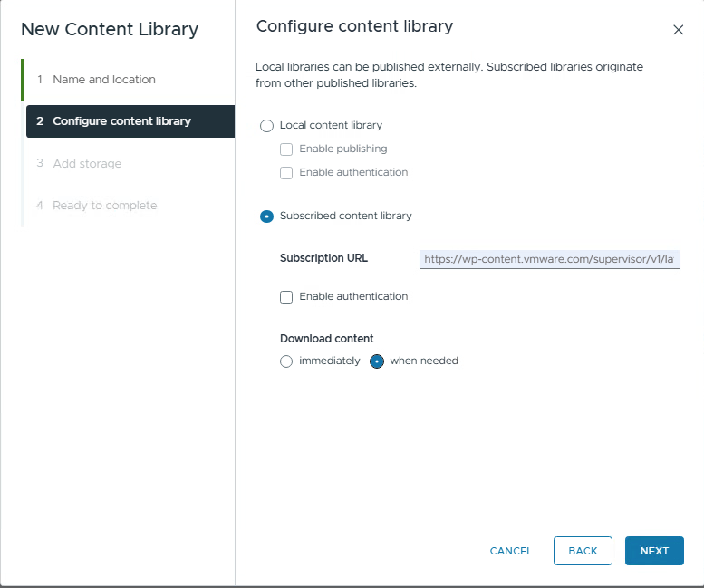
Task: Check Enable authentication below the Subscription URL
Action: point(286,297)
